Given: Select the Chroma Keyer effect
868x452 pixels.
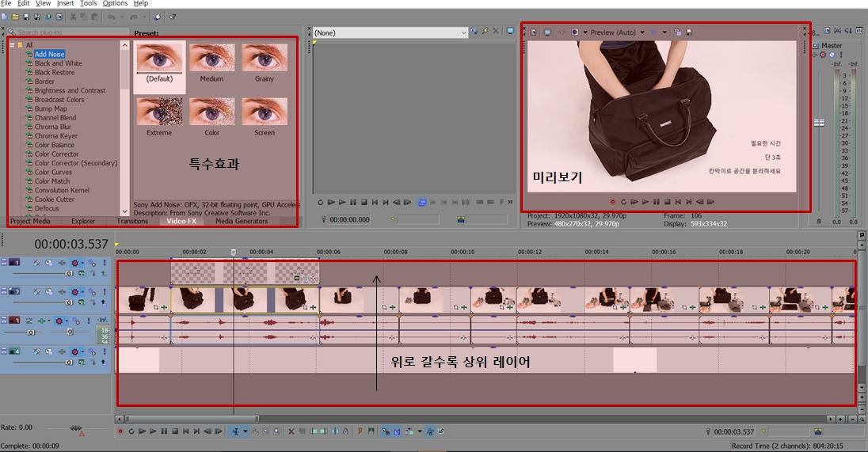Looking at the screenshot, I should 56,135.
